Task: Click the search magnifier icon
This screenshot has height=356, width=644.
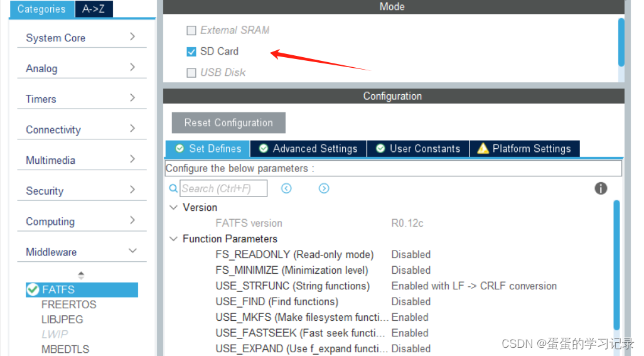Action: point(173,188)
